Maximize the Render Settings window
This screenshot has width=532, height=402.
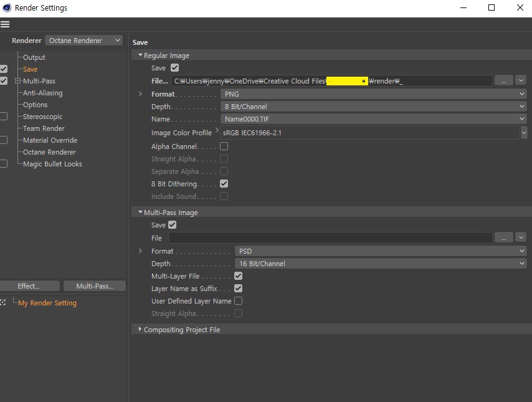(x=492, y=7)
